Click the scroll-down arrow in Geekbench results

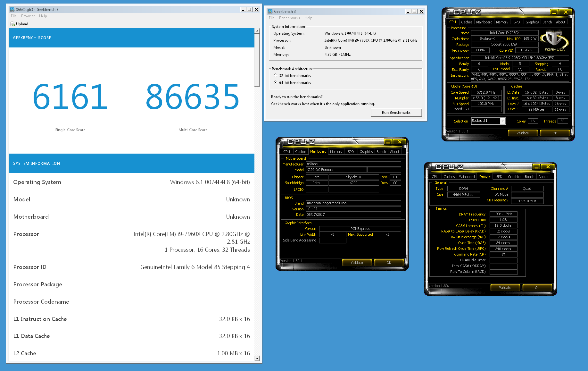[257, 358]
